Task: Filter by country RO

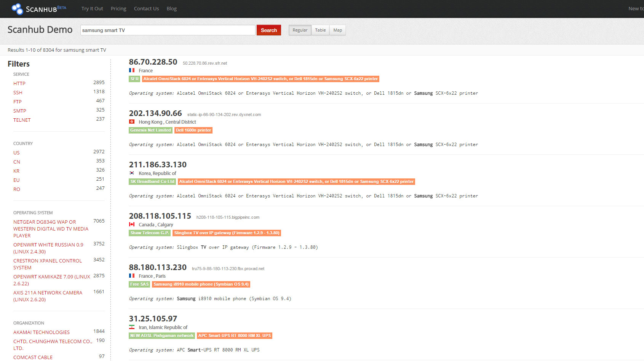Action: coord(17,189)
